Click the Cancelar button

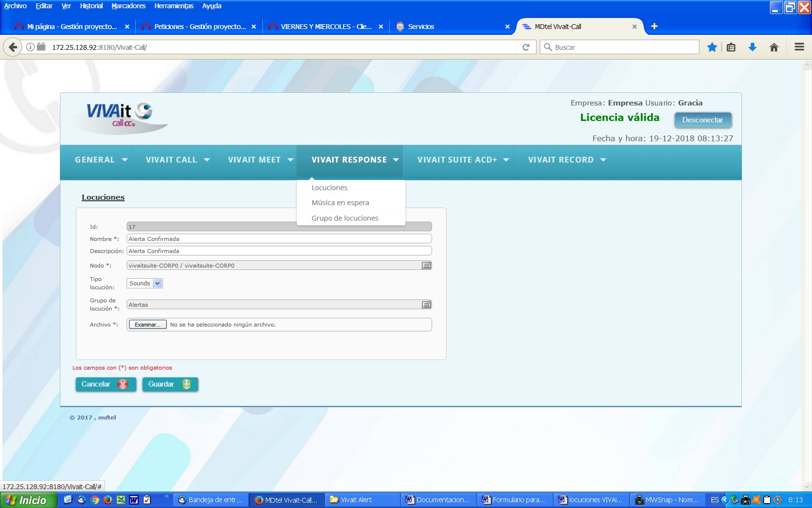click(105, 384)
